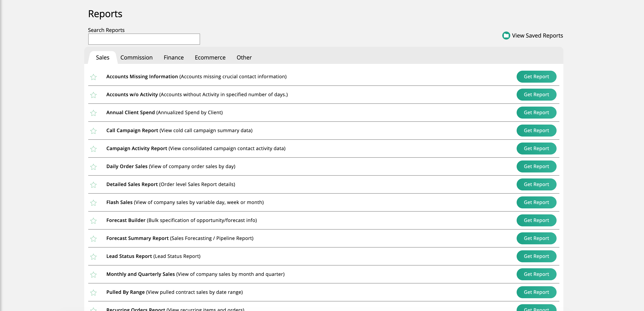Click the Accounts Missing Information title

point(142,76)
